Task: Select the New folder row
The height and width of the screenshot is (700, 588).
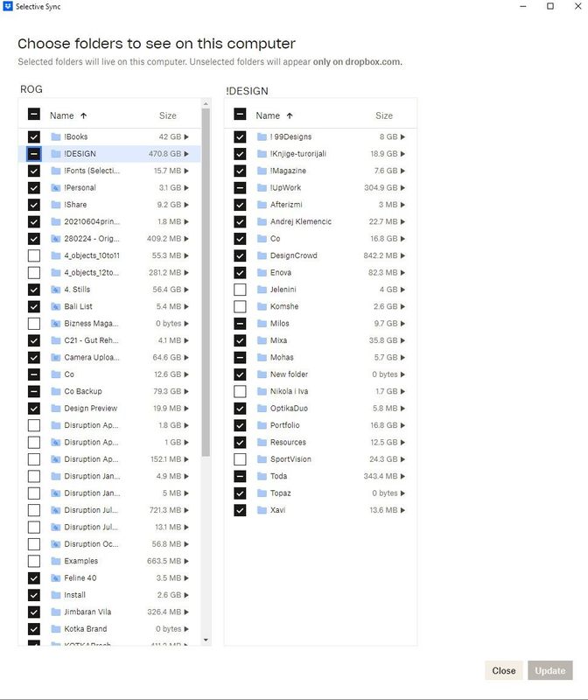Action: pos(320,374)
